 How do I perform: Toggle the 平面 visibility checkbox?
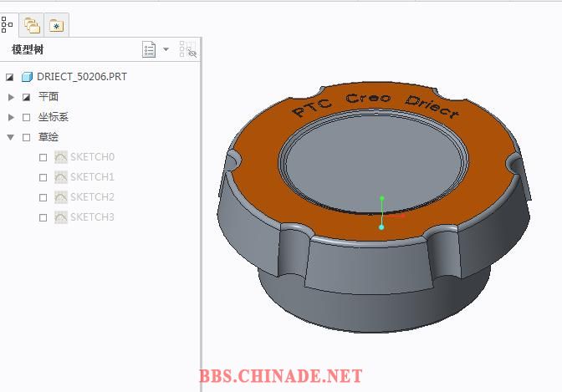pyautogui.click(x=26, y=97)
